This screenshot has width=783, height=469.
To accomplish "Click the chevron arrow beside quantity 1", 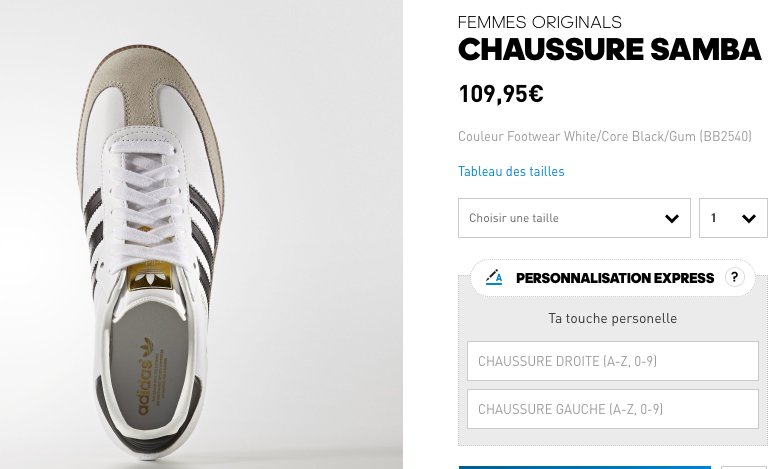I will (749, 218).
